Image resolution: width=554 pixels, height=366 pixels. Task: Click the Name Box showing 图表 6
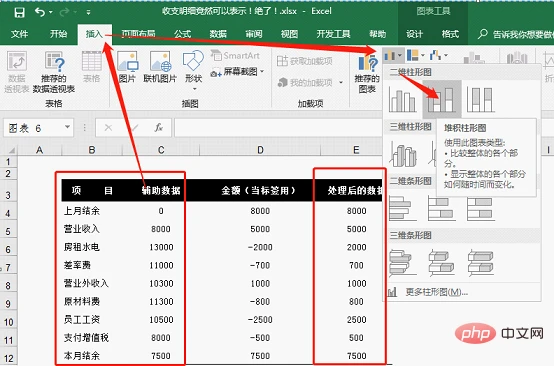[34, 128]
